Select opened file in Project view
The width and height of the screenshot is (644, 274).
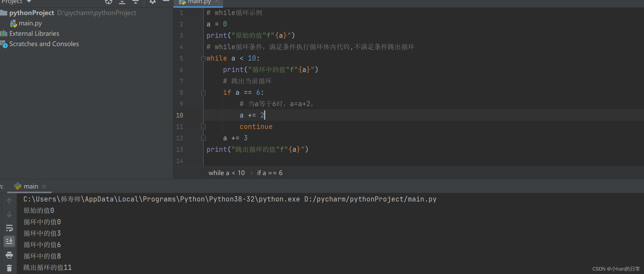click(x=109, y=2)
